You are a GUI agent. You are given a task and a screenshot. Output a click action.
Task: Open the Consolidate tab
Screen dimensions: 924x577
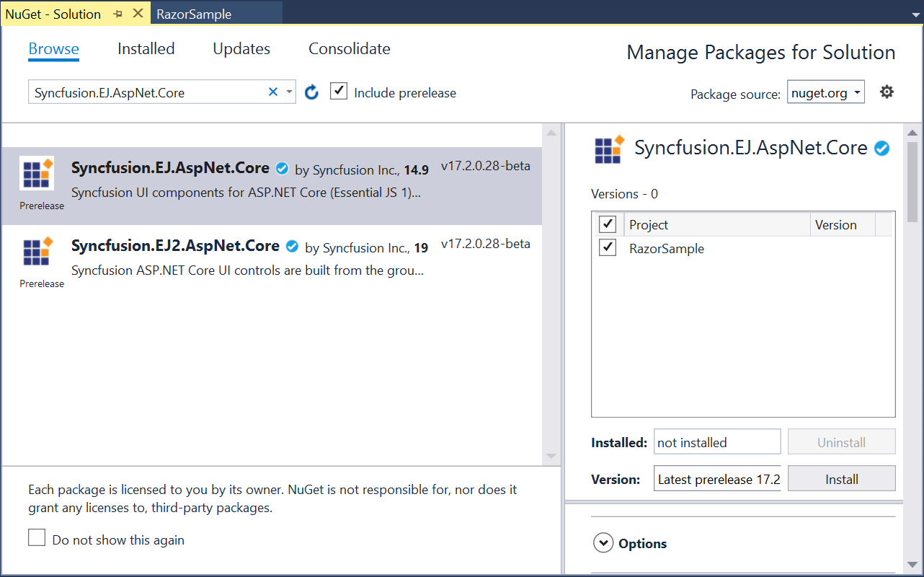coord(350,49)
